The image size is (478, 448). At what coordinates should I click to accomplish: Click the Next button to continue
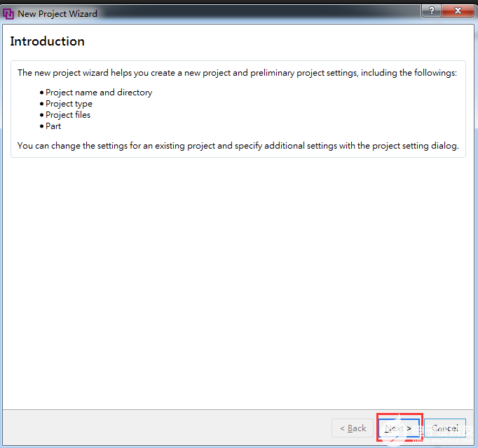(399, 428)
